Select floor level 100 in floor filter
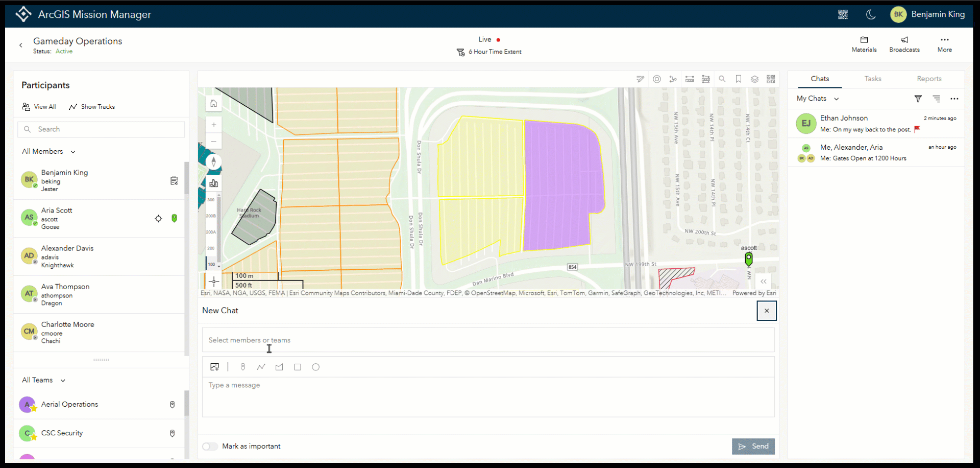This screenshot has width=980, height=468. (211, 264)
